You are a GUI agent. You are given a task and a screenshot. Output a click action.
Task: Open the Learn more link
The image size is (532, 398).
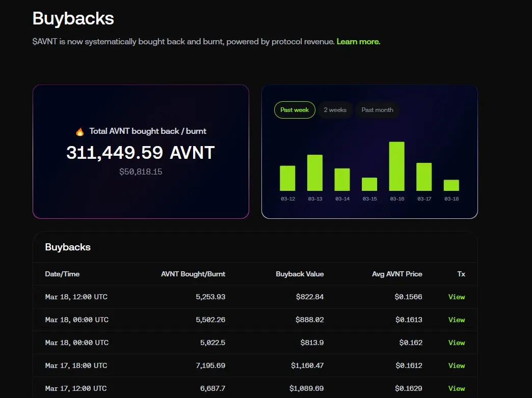[358, 42]
